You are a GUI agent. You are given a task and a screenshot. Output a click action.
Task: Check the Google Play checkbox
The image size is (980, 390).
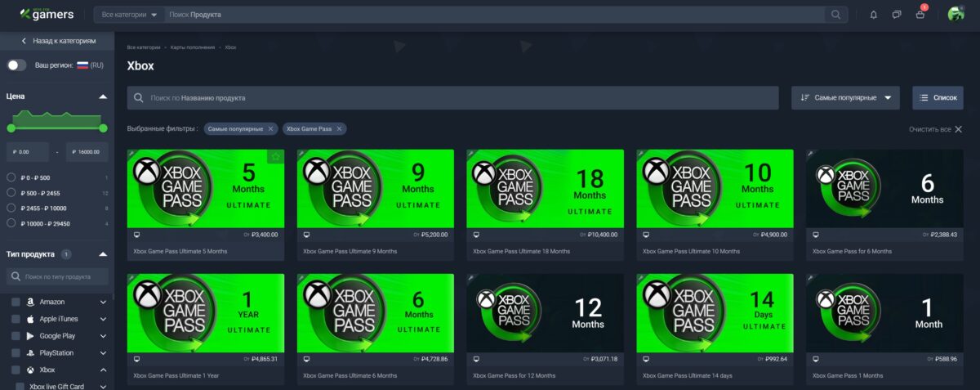[x=16, y=336]
